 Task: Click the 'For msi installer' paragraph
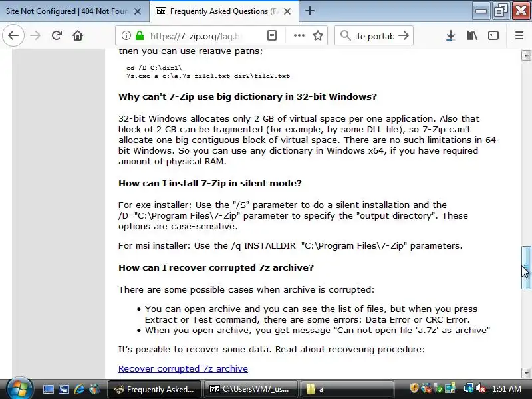click(291, 245)
